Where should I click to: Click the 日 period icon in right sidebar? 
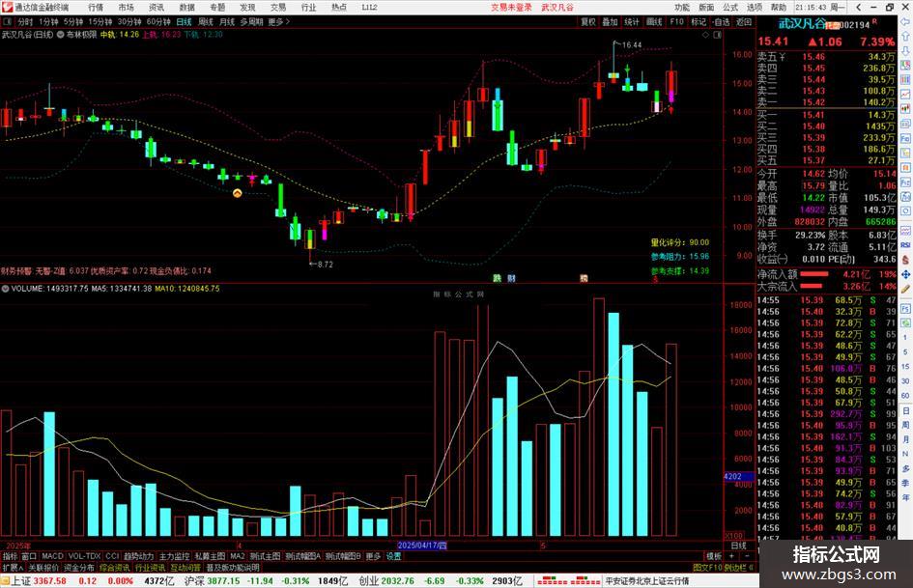pyautogui.click(x=905, y=411)
